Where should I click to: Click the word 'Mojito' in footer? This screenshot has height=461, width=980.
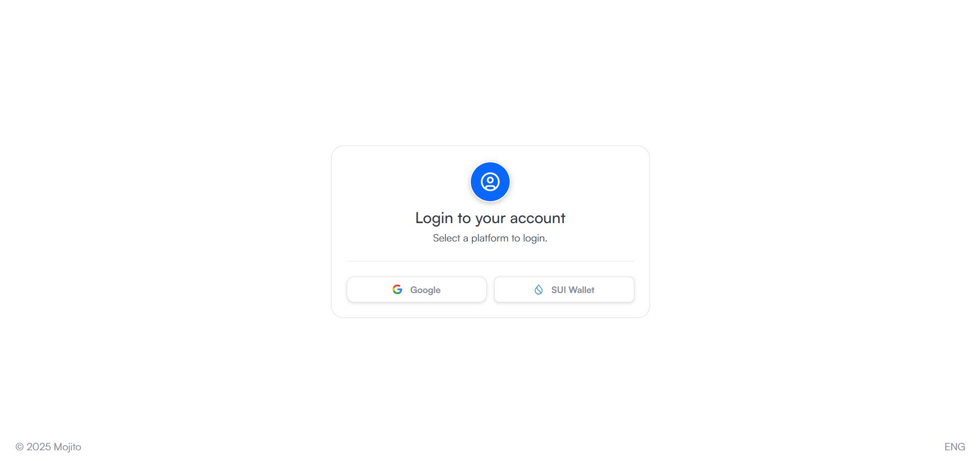coord(67,447)
